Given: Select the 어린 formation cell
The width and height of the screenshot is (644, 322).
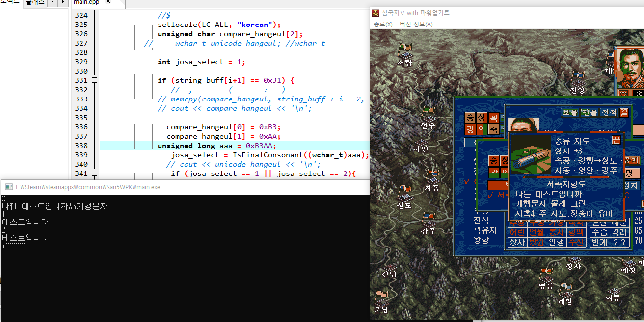Looking at the screenshot, I should coord(517,232).
